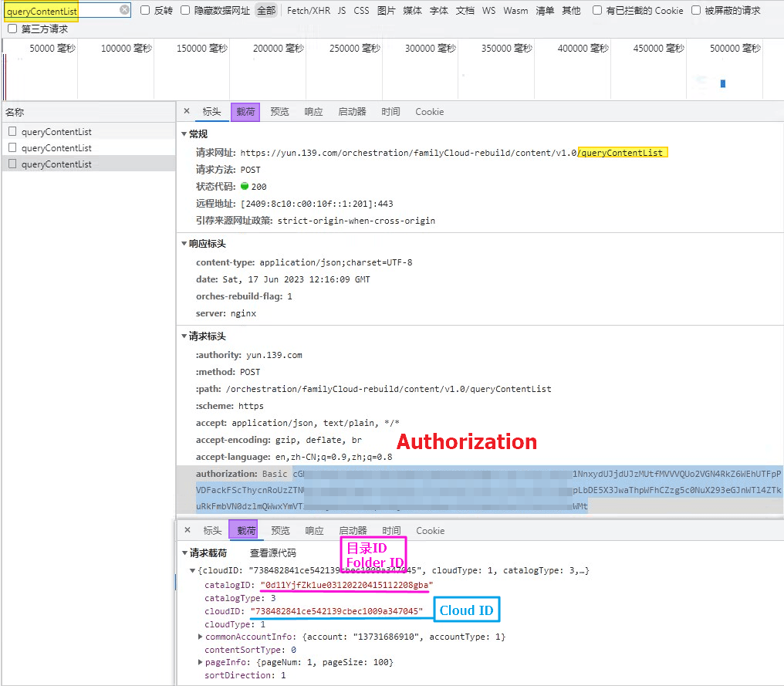The height and width of the screenshot is (686, 784).
Task: Enable the 隐藏数据网址 checkbox
Action: (186, 11)
